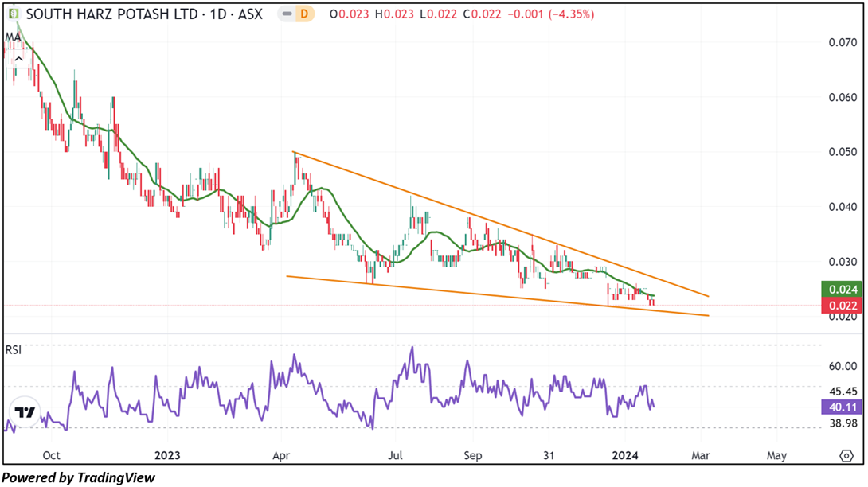Collapse the MA indicator legend chevron
Image resolution: width=868 pixels, height=487 pixels.
coord(19,59)
